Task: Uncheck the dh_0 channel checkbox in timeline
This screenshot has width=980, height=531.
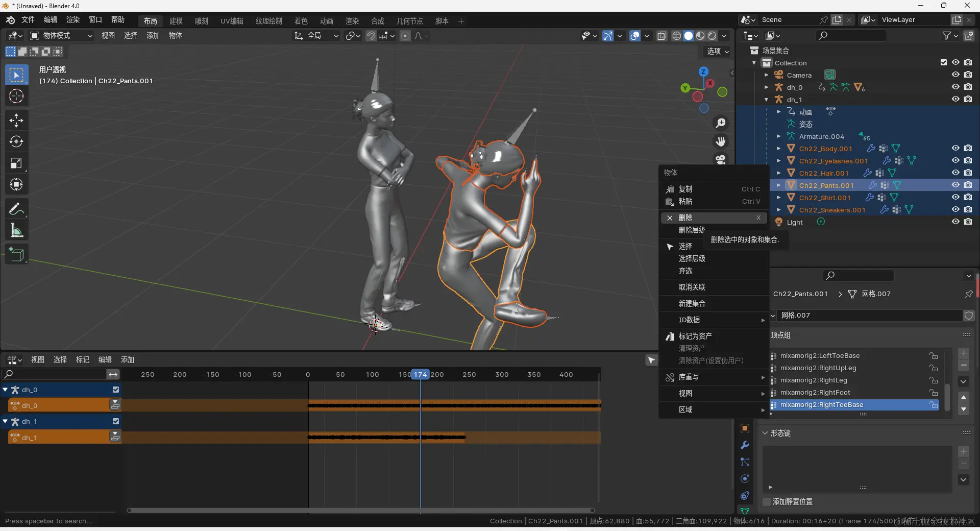Action: tap(116, 390)
